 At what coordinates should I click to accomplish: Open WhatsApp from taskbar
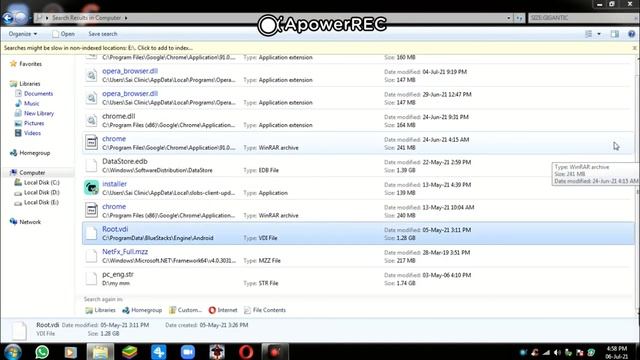(42, 352)
